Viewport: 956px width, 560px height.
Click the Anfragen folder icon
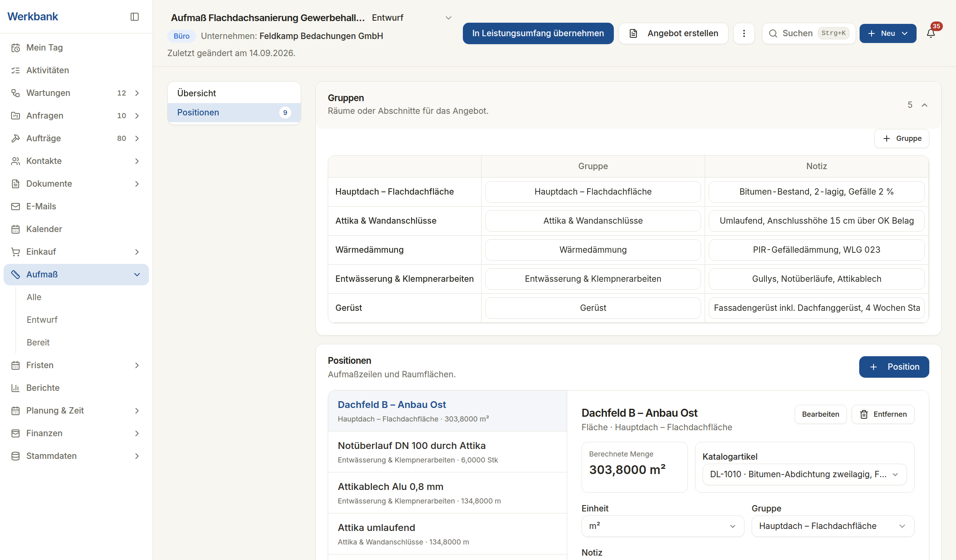16,116
